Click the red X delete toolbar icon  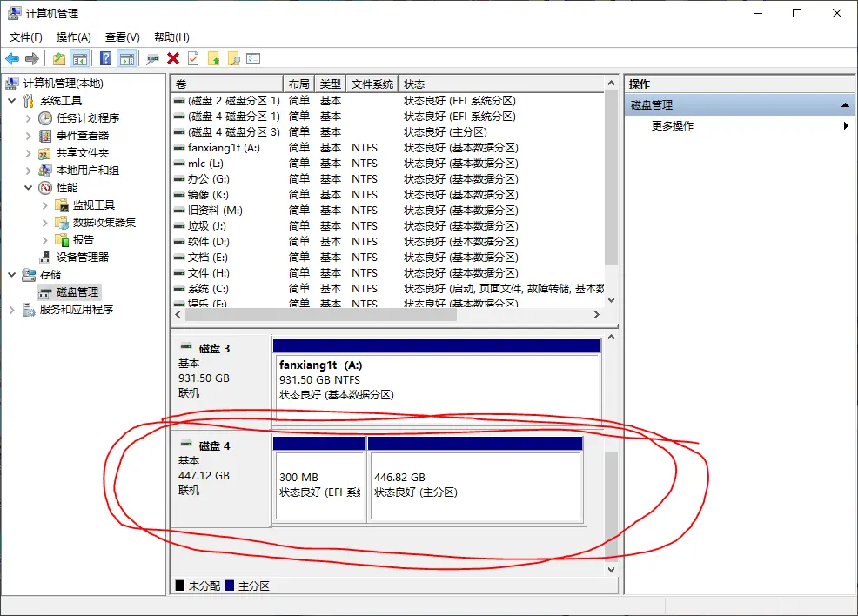pyautogui.click(x=173, y=58)
